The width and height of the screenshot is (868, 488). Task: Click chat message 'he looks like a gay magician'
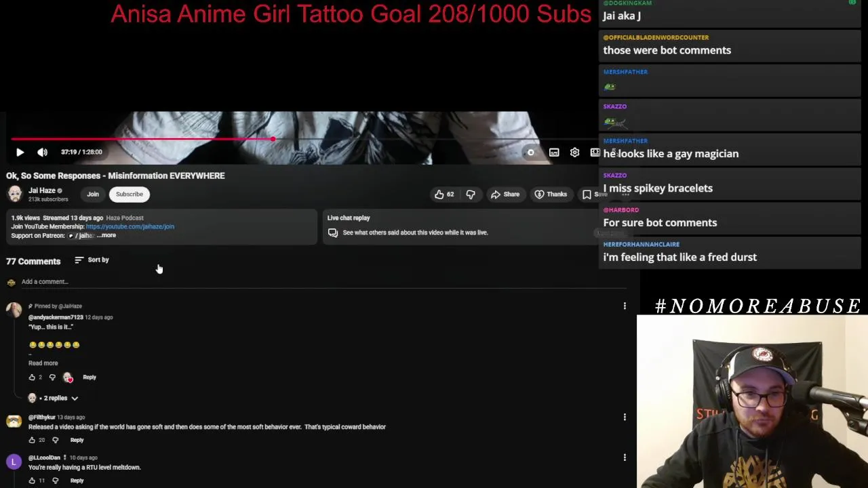671,155
